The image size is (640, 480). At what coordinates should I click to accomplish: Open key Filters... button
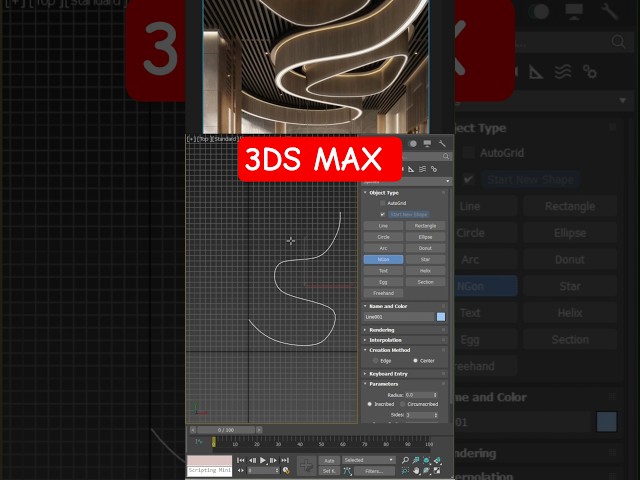click(374, 471)
